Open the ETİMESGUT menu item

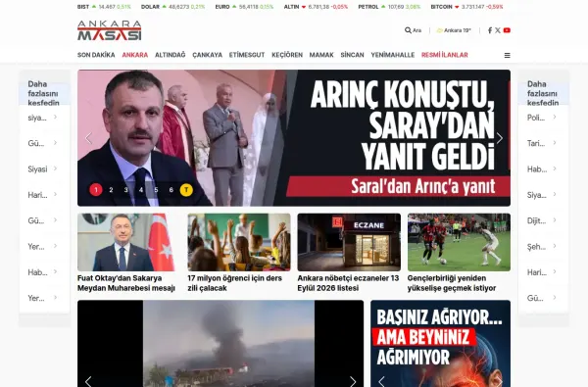[247, 55]
